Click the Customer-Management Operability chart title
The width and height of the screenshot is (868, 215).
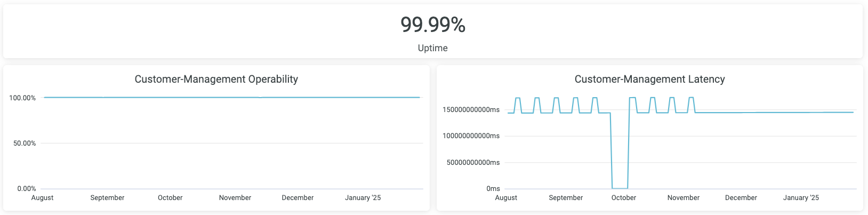[x=216, y=79]
